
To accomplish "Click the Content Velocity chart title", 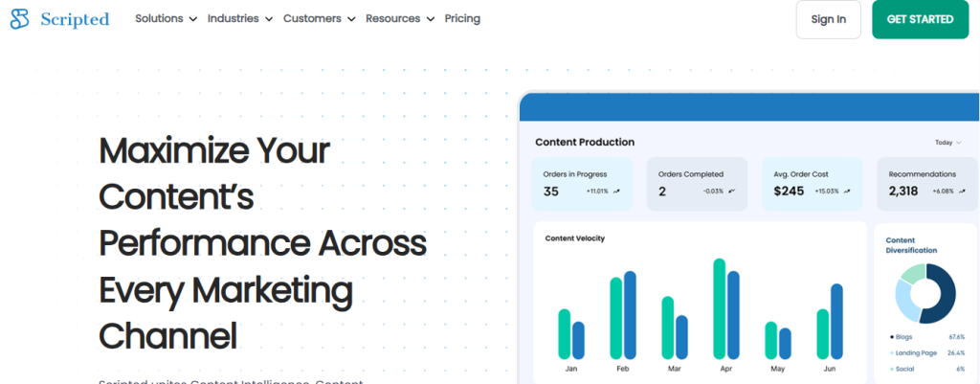I will coord(575,238).
